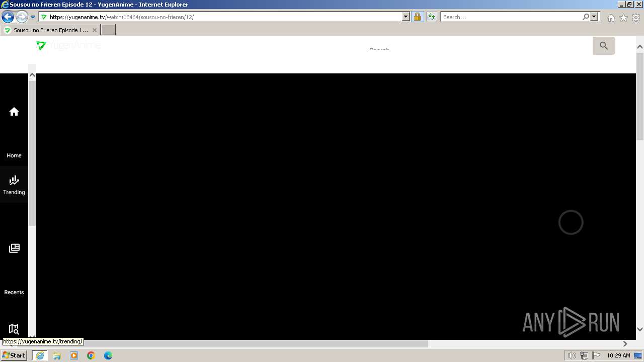This screenshot has width=644, height=362.
Task: Click the Refresh page button
Action: (x=431, y=17)
